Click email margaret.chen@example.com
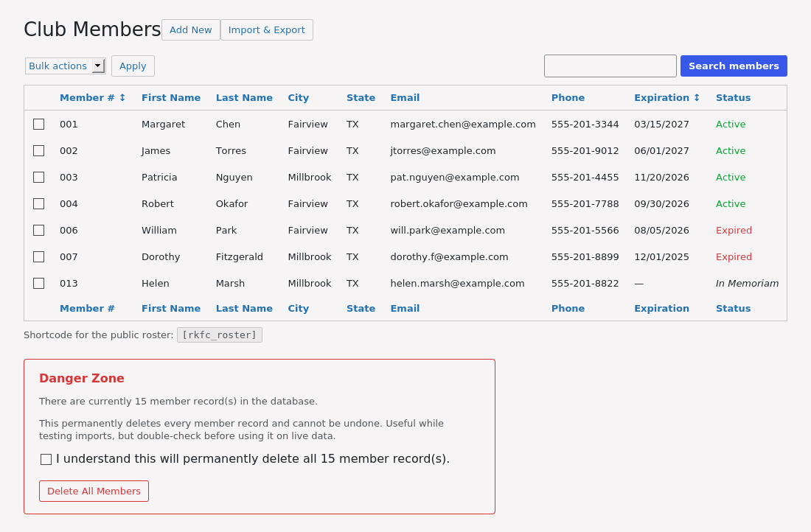811x532 pixels. click(x=463, y=124)
